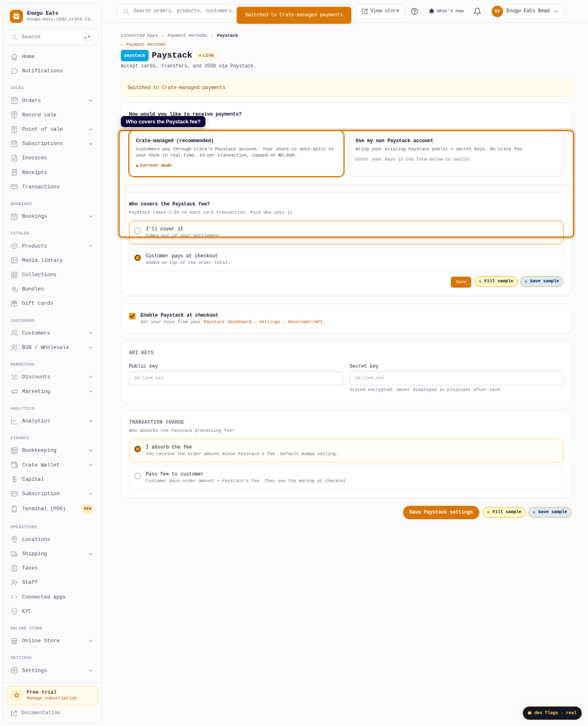588x726 pixels.
Task: Select "I absorb the fee" radio
Action: [138, 449]
